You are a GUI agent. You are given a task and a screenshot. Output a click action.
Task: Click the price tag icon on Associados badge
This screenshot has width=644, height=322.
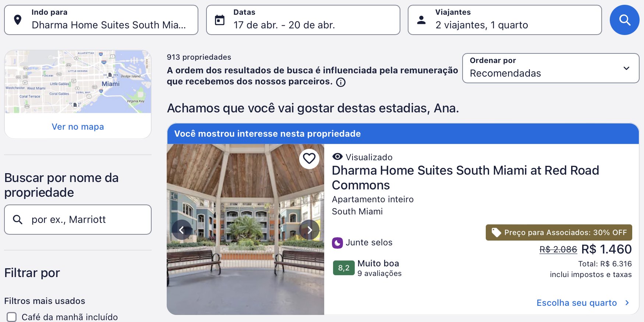click(x=496, y=232)
